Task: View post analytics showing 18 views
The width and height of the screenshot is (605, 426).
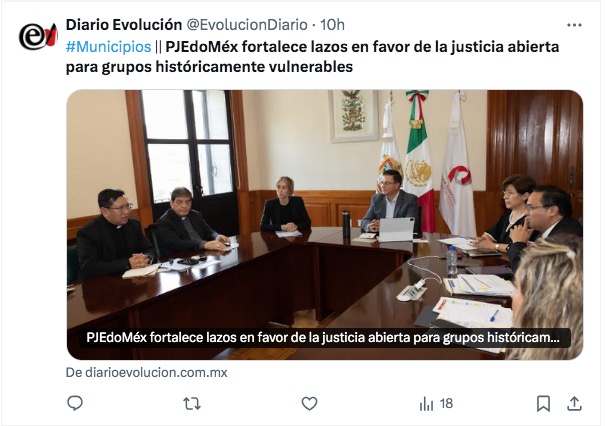Action: click(x=436, y=404)
